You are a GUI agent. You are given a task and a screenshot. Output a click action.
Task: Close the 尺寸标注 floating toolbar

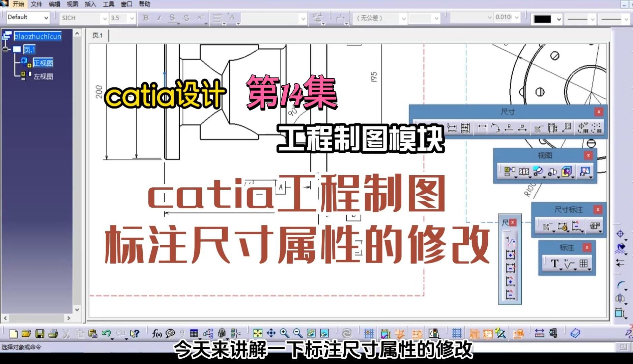tap(598, 210)
